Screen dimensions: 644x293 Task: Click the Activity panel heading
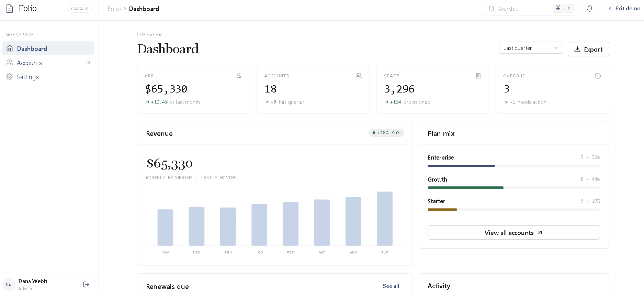point(439,286)
